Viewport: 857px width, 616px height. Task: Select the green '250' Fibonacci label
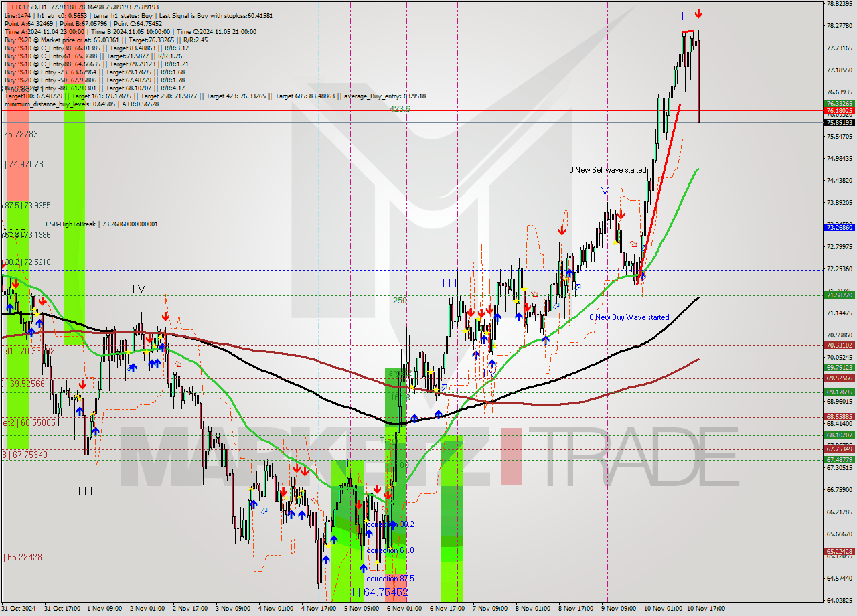pyautogui.click(x=400, y=301)
